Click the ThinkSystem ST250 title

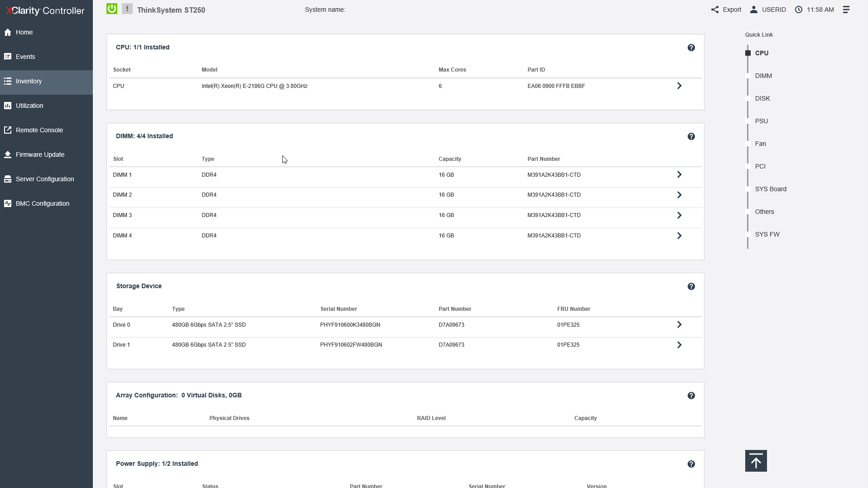tap(171, 10)
